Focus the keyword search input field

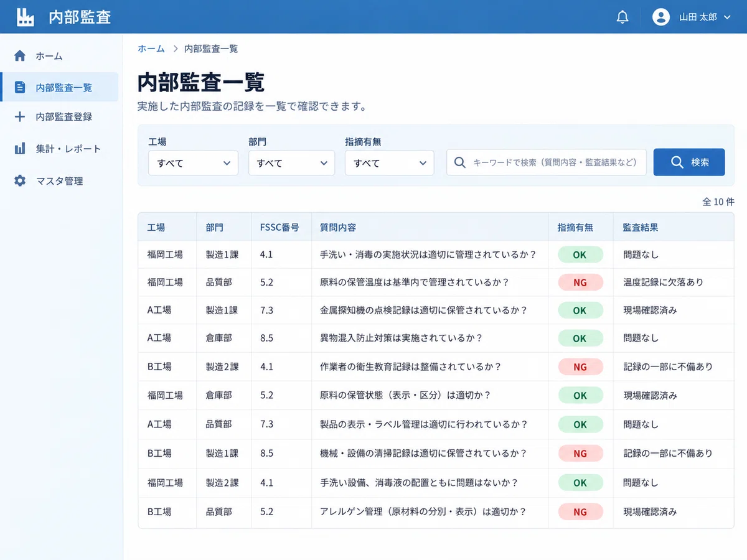547,162
